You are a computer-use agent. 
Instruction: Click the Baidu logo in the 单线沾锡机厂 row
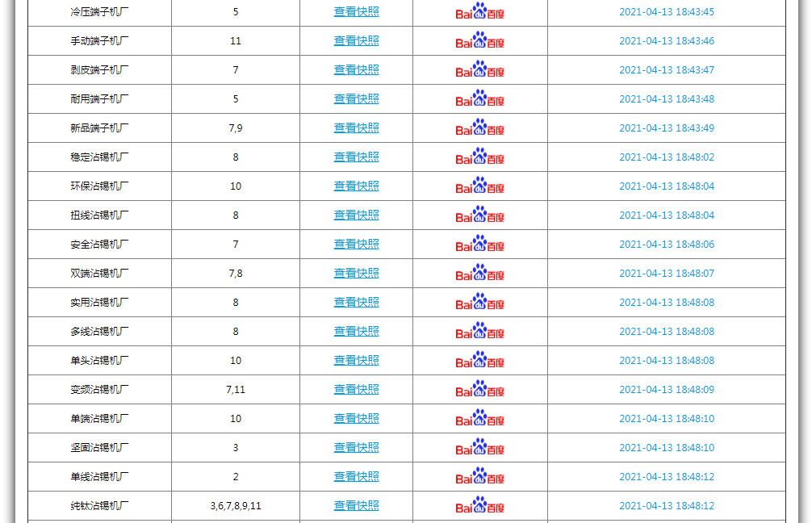[x=480, y=476]
